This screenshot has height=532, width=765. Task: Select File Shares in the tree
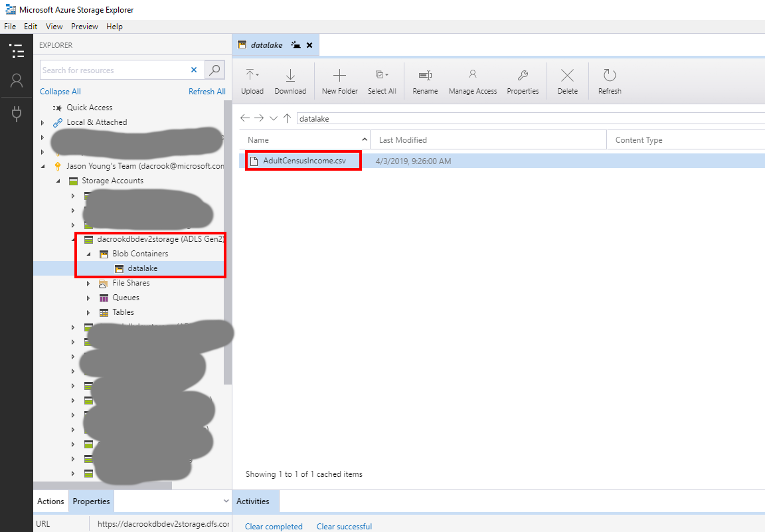point(131,283)
